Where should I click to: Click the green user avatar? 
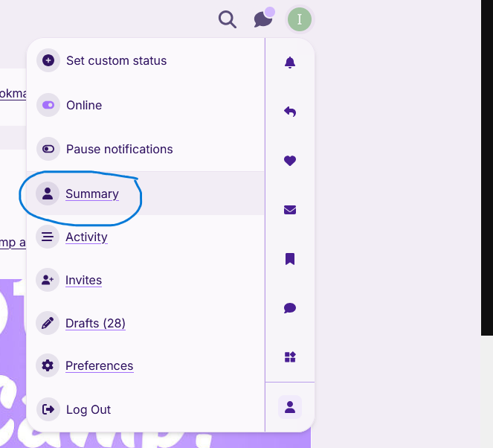(x=300, y=19)
